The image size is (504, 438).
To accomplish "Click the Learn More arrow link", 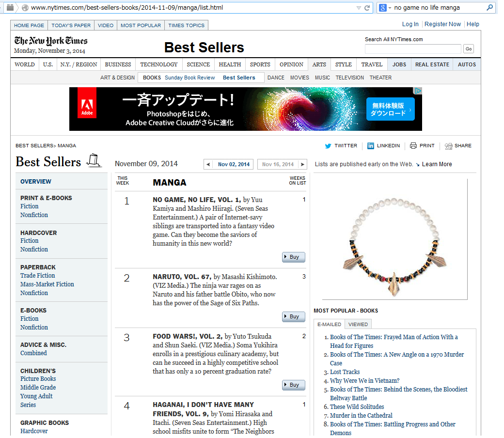I will coord(437,164).
